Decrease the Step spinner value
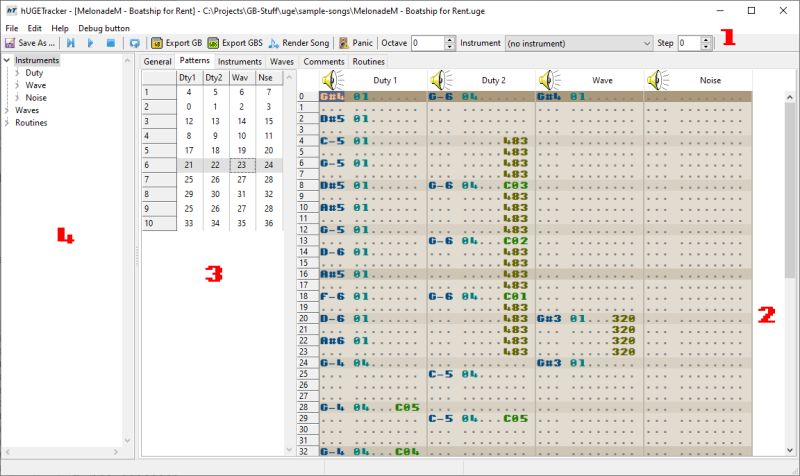Screen dimensions: 800x476 (x=706, y=46)
